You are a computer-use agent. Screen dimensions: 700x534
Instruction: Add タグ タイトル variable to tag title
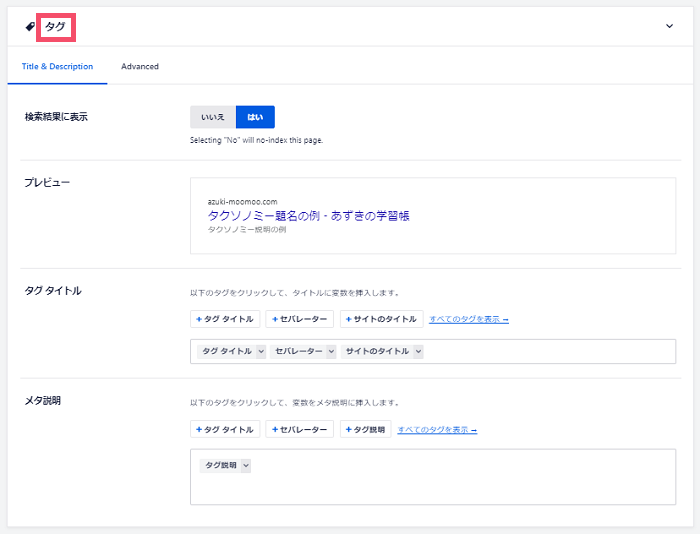coord(225,319)
